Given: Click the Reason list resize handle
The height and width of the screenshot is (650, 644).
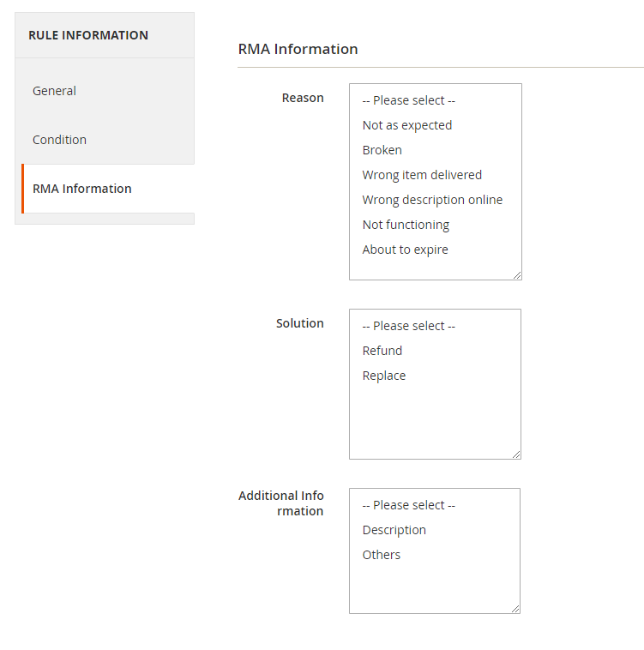Looking at the screenshot, I should 517,275.
